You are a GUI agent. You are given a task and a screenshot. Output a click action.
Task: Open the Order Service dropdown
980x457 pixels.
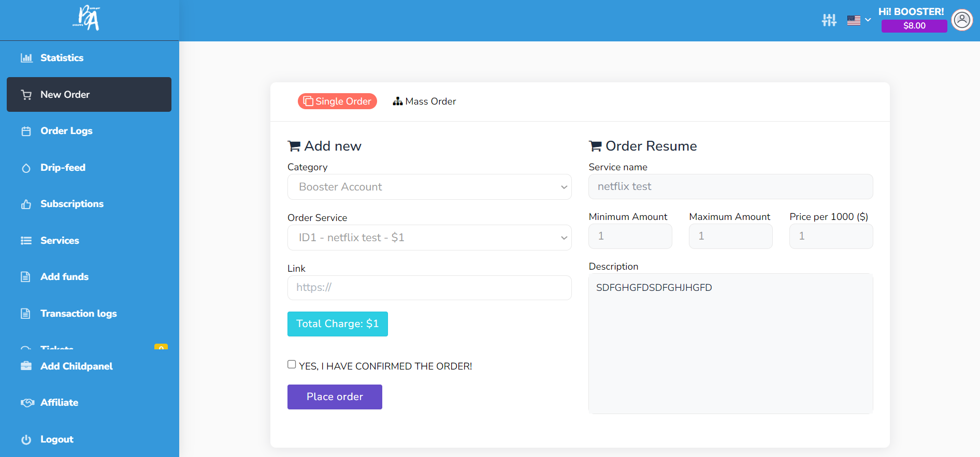pos(429,238)
